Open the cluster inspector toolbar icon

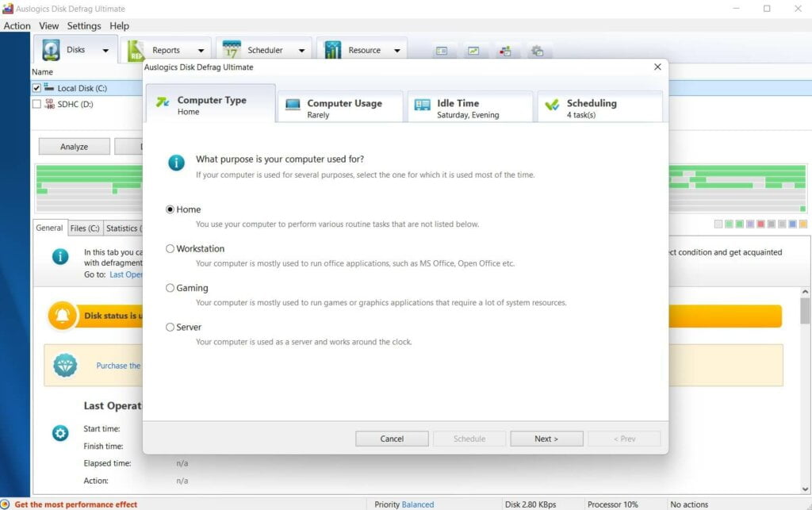[x=505, y=50]
